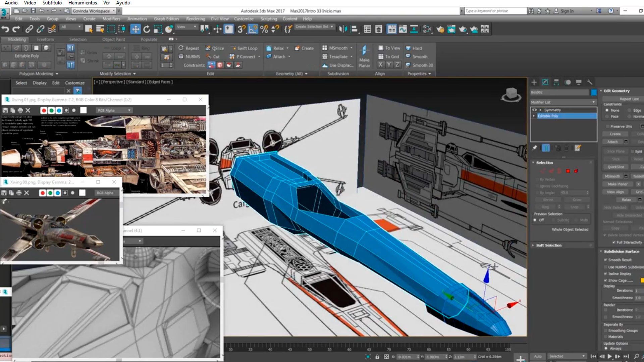Select the Face constraint radio button
Screen dimensions: 644x362
click(x=607, y=116)
